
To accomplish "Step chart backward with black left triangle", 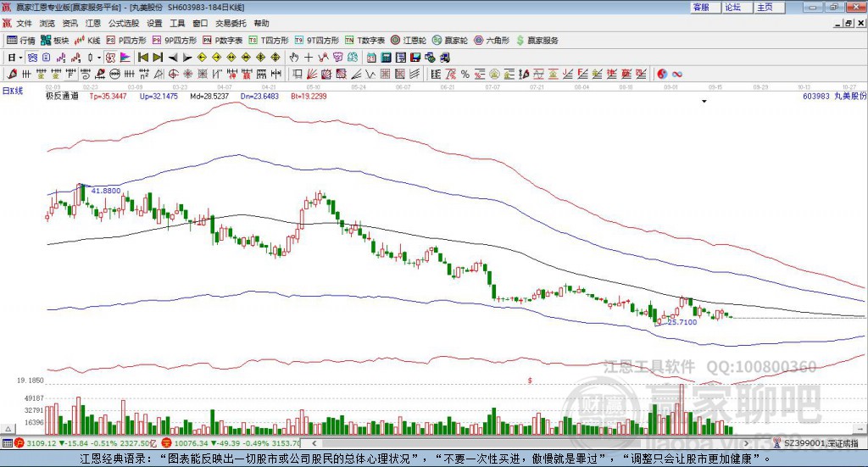I will point(173,57).
